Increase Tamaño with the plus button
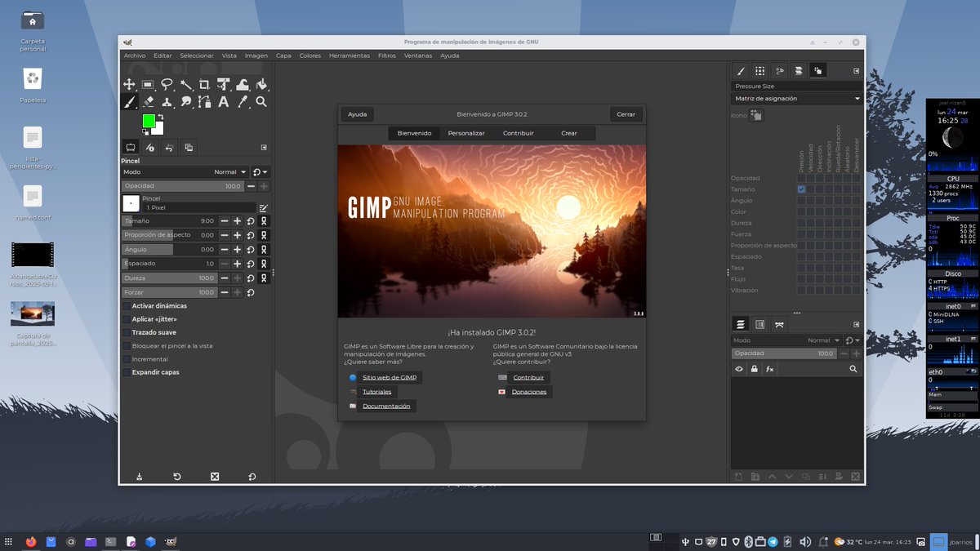Screen dimensions: 980x551 tap(237, 220)
